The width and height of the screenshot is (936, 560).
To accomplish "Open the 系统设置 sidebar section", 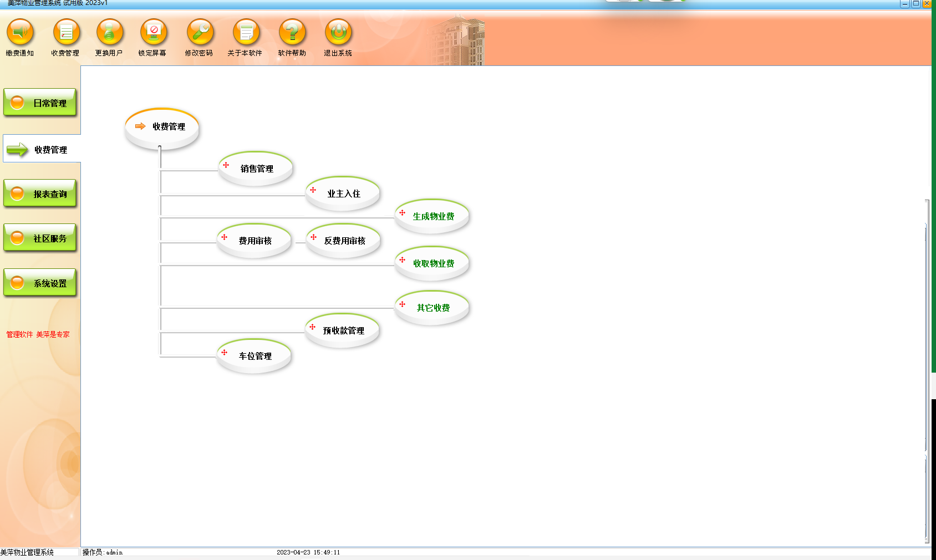I will (40, 283).
